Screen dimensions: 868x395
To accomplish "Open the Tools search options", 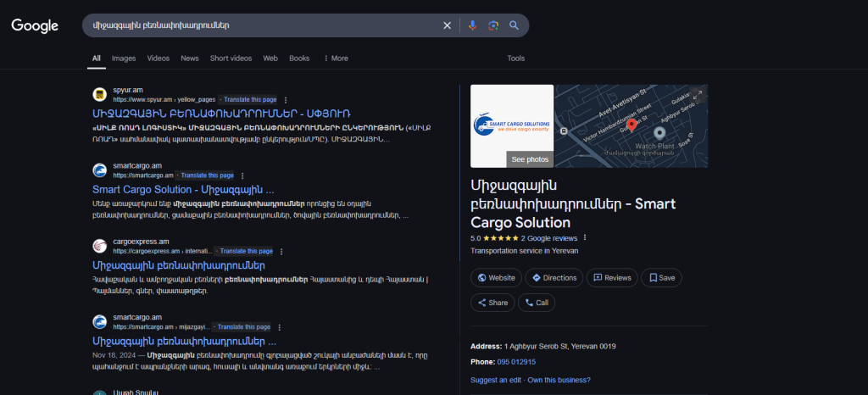I will pyautogui.click(x=515, y=58).
